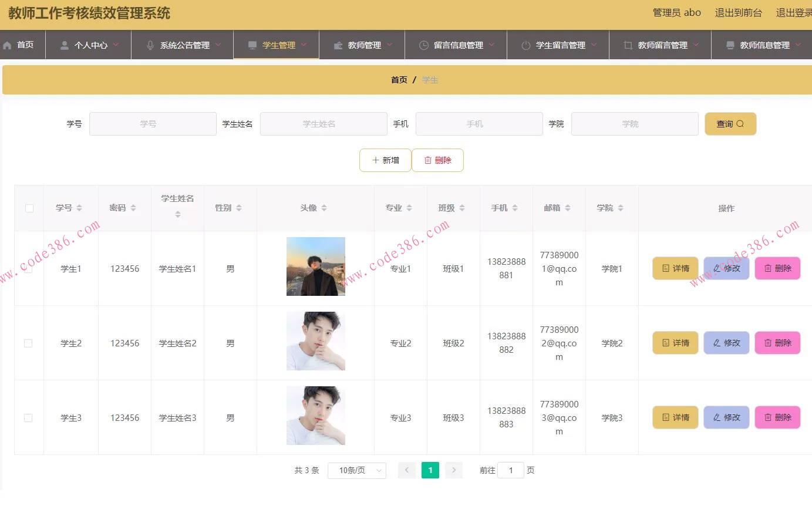Check the checkbox for row 学生3
Viewport: 812px width, 506px height.
pyautogui.click(x=28, y=418)
